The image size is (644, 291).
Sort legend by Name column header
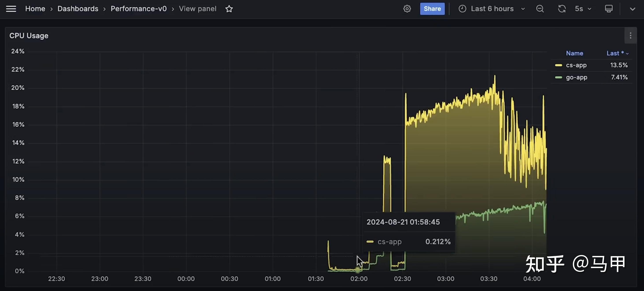574,53
